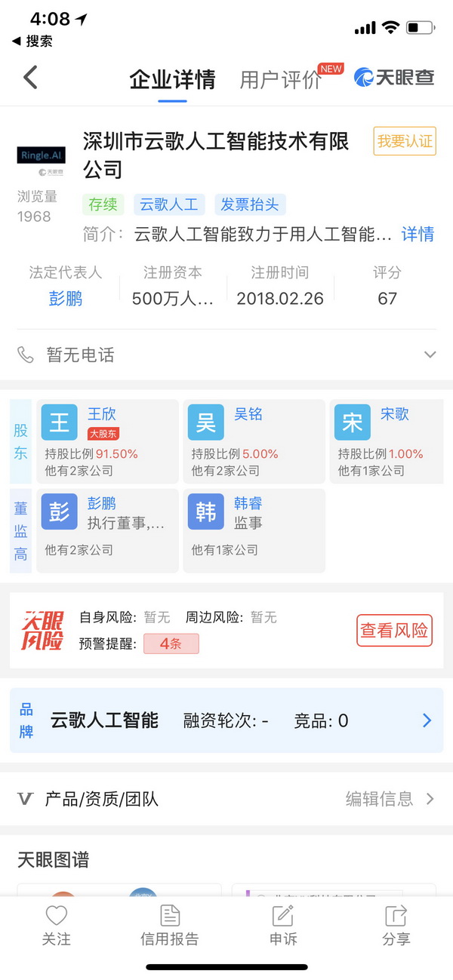This screenshot has width=453, height=980.
Task: Expand the phone number dropdown chevron
Action: (430, 355)
